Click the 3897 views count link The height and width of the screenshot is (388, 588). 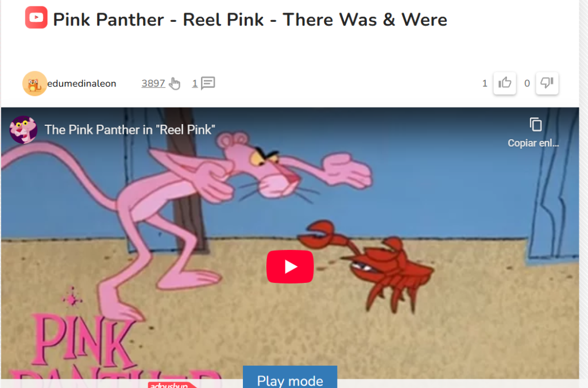coord(153,83)
